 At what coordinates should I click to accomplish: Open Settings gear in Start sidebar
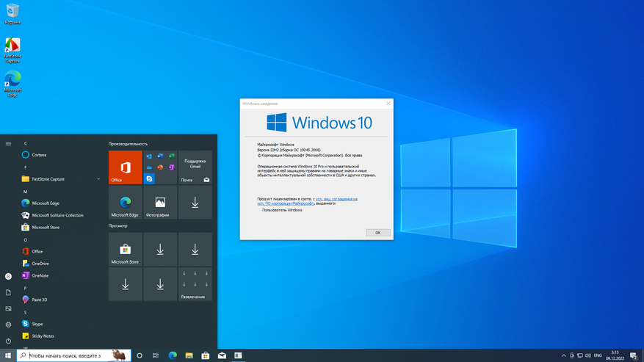[8, 325]
